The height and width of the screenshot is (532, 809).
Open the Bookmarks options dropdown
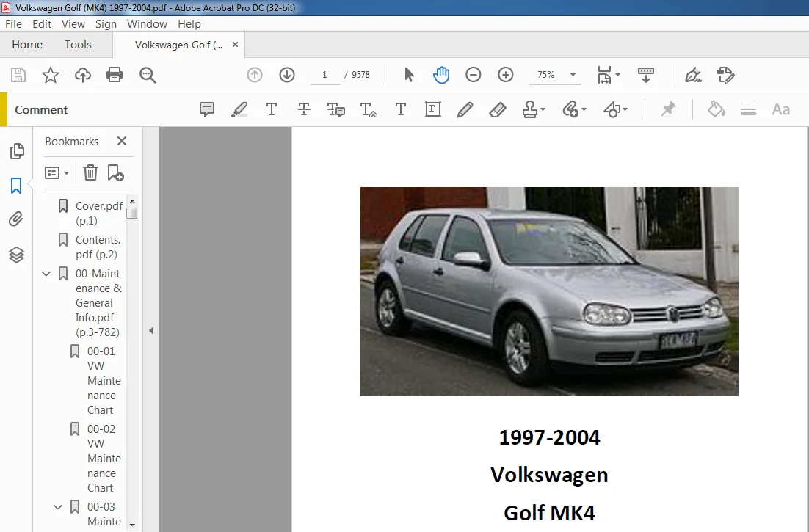57,172
